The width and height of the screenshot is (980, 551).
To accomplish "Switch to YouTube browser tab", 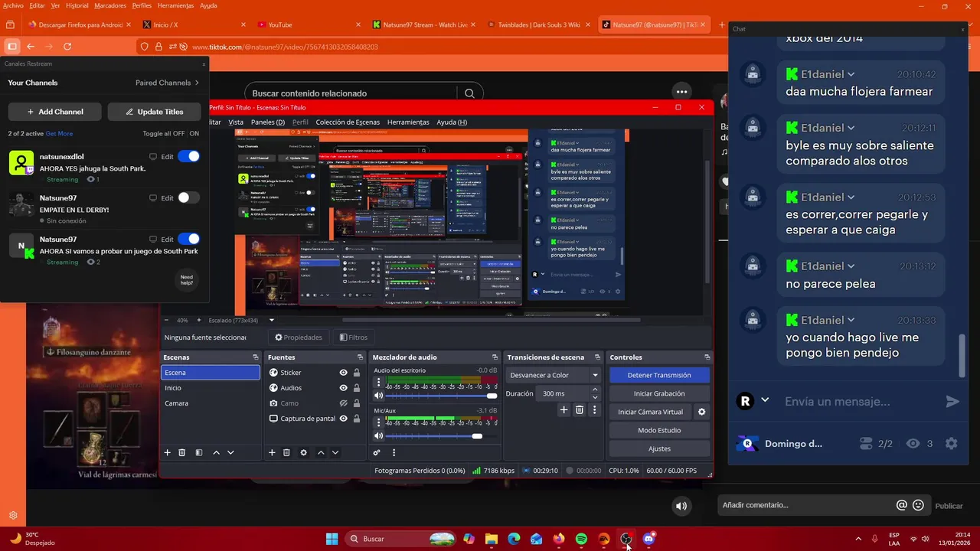I will (310, 24).
